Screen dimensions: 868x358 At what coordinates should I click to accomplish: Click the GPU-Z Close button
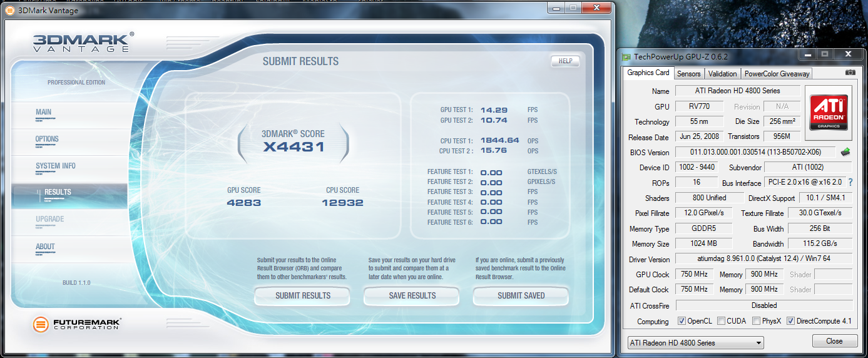coord(834,341)
